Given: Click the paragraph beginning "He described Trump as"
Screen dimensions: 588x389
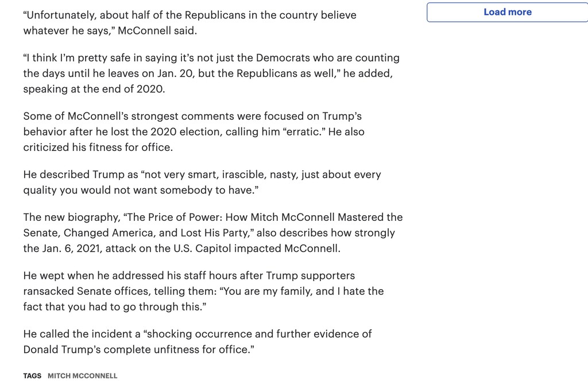Looking at the screenshot, I should (202, 182).
